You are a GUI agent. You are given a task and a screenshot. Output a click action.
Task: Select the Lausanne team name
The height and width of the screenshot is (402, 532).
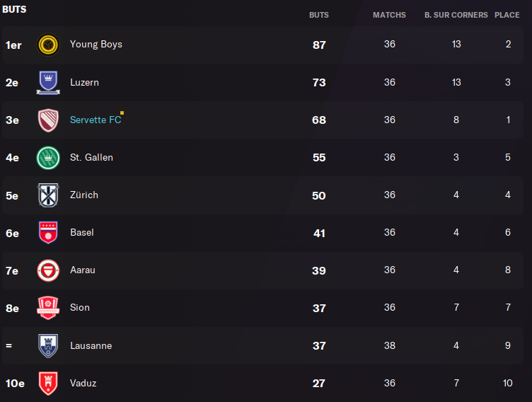point(91,345)
